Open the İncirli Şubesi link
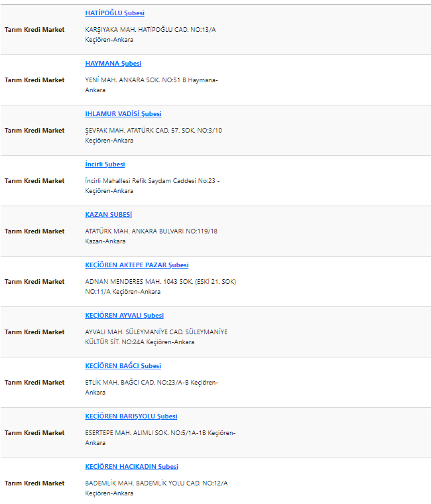This screenshot has width=431, height=504. [105, 164]
